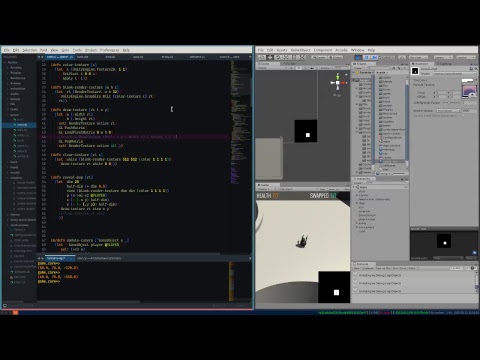This screenshot has height=360, width=480.
Task: Click the Unity Step frame button
Action: pos(374,57)
